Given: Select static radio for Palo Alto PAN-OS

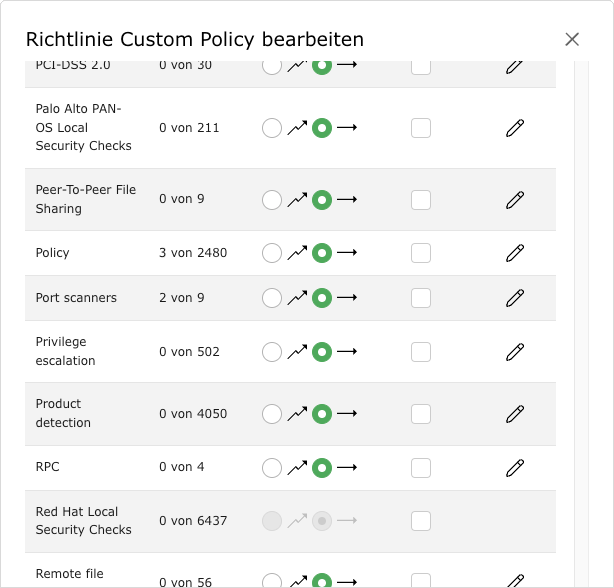Looking at the screenshot, I should point(322,128).
